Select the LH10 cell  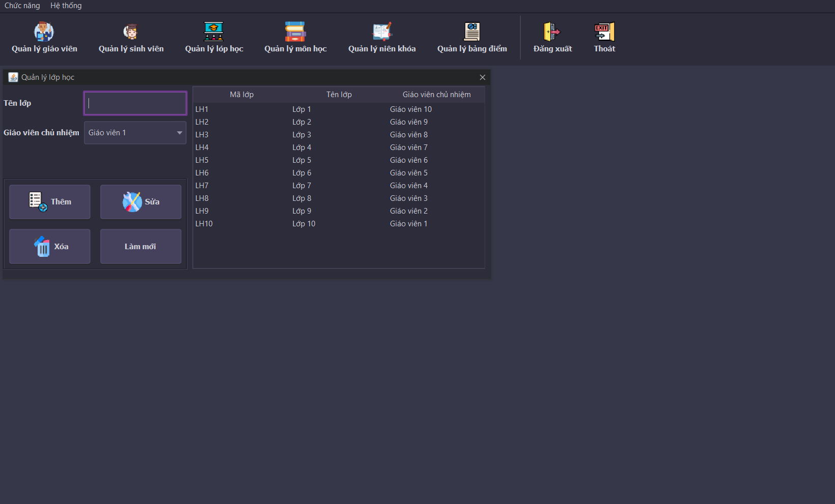242,224
